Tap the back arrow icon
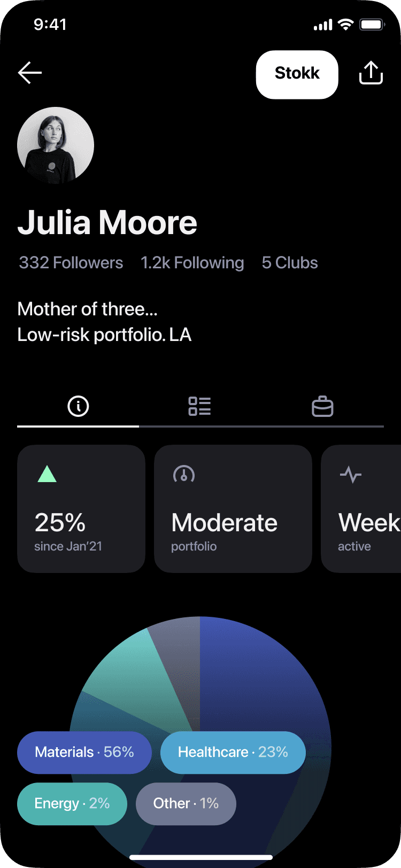Screen dimensions: 401x868 pos(30,73)
